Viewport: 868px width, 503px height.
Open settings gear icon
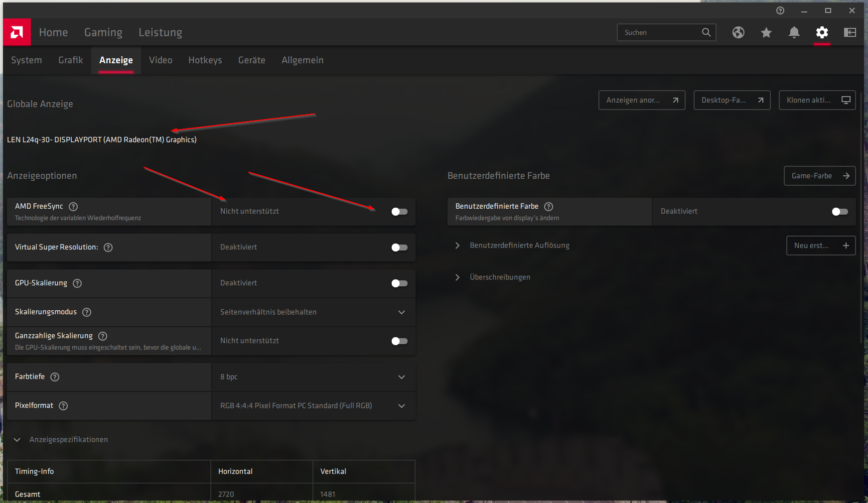[x=822, y=32]
